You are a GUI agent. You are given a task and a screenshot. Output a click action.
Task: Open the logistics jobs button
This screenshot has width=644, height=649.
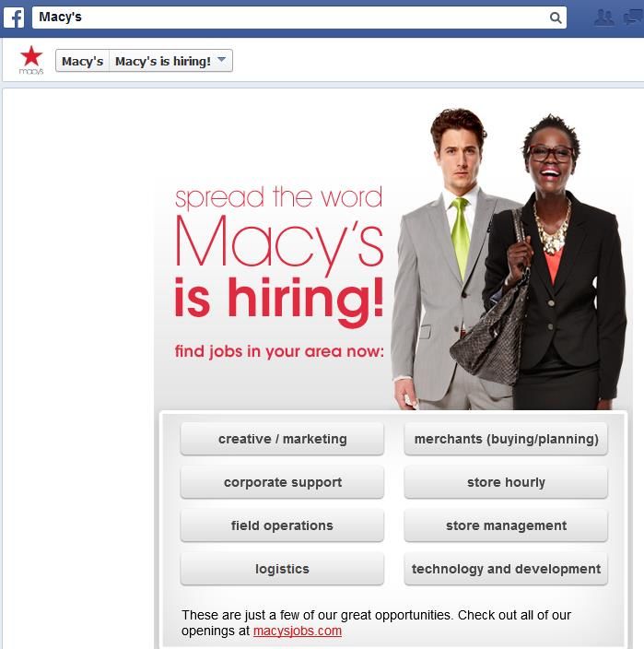tap(282, 569)
